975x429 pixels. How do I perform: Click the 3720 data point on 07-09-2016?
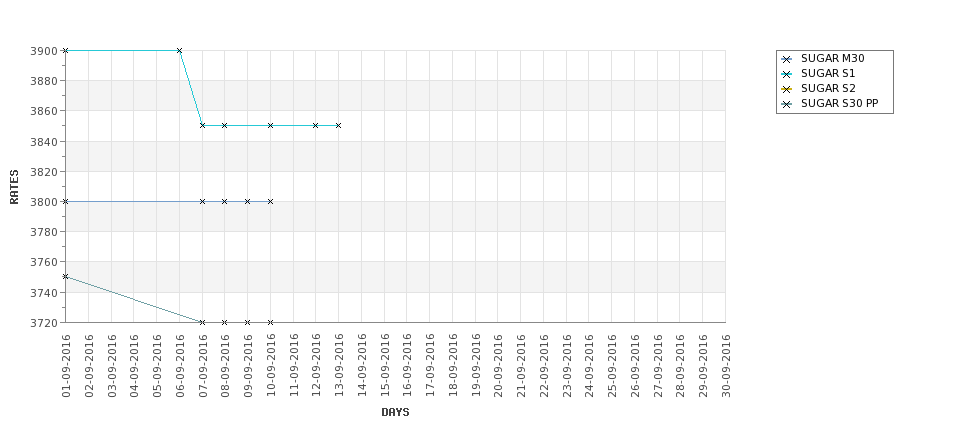pyautogui.click(x=202, y=322)
